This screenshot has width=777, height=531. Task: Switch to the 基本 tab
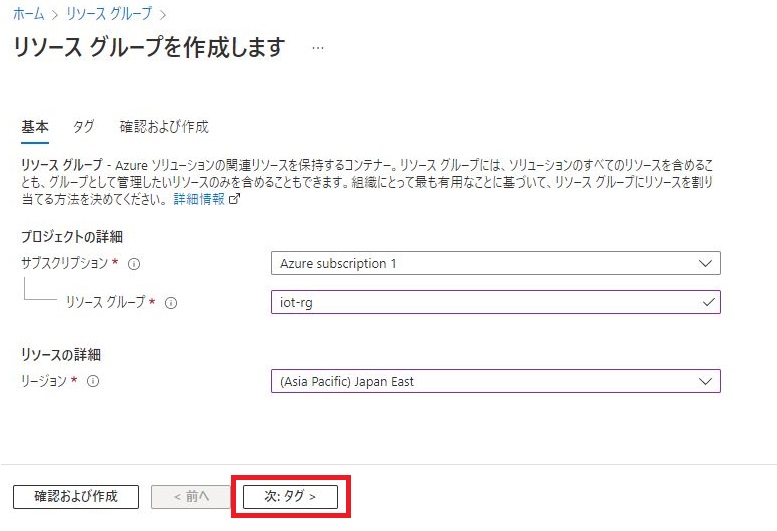click(x=35, y=127)
